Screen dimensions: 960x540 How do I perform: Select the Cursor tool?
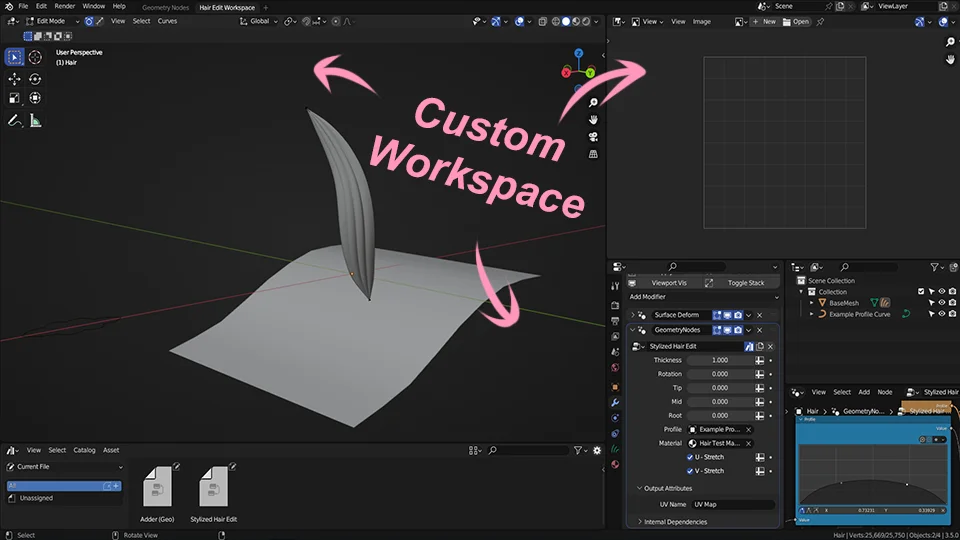pyautogui.click(x=35, y=57)
